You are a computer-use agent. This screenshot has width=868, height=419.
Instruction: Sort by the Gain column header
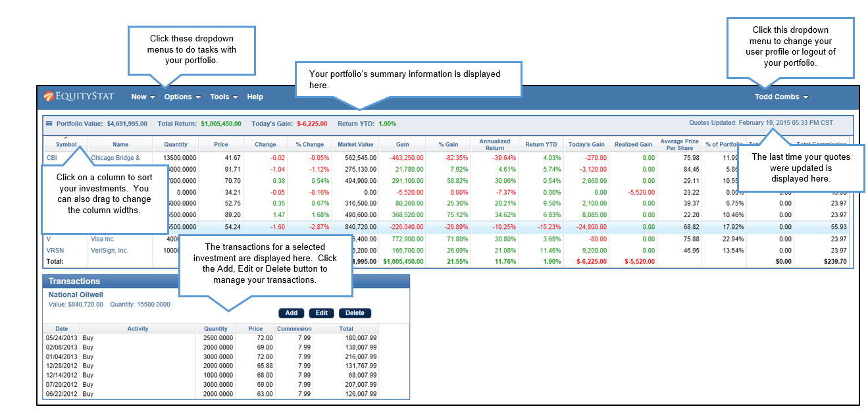click(x=403, y=144)
